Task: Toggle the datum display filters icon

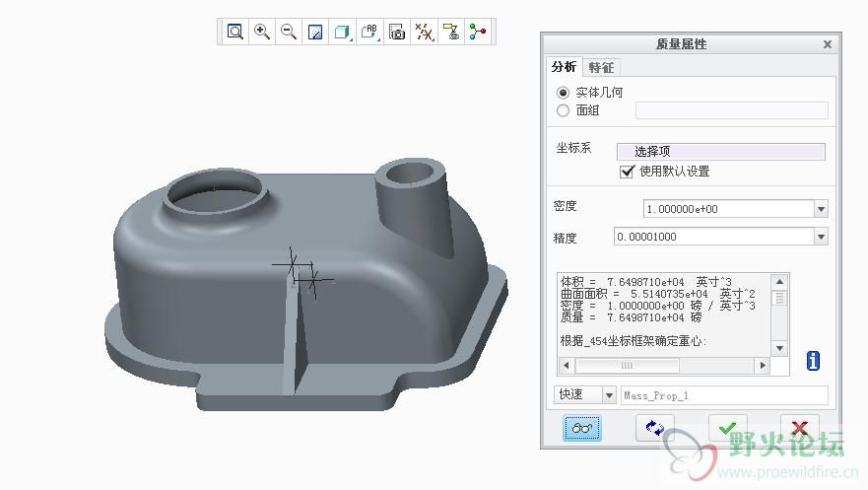Action: [424, 32]
